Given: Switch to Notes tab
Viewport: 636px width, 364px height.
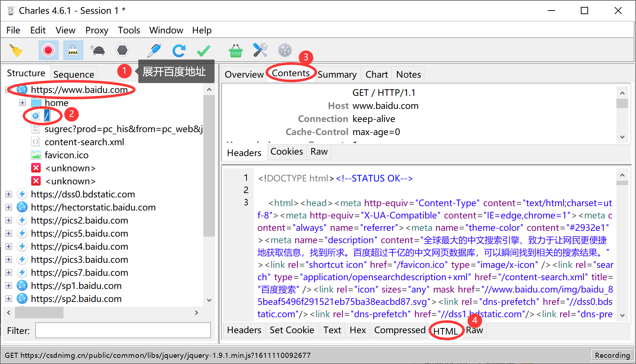Looking at the screenshot, I should [409, 74].
